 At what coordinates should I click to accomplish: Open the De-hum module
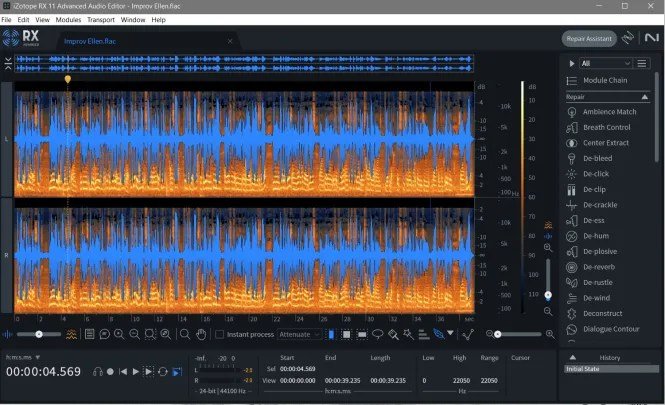[x=596, y=236]
